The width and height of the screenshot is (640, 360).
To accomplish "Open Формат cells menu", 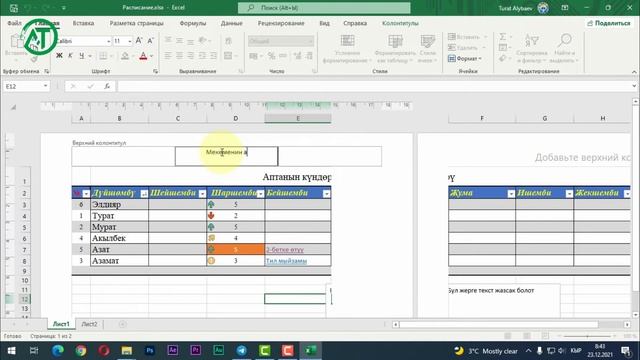I will click(465, 59).
